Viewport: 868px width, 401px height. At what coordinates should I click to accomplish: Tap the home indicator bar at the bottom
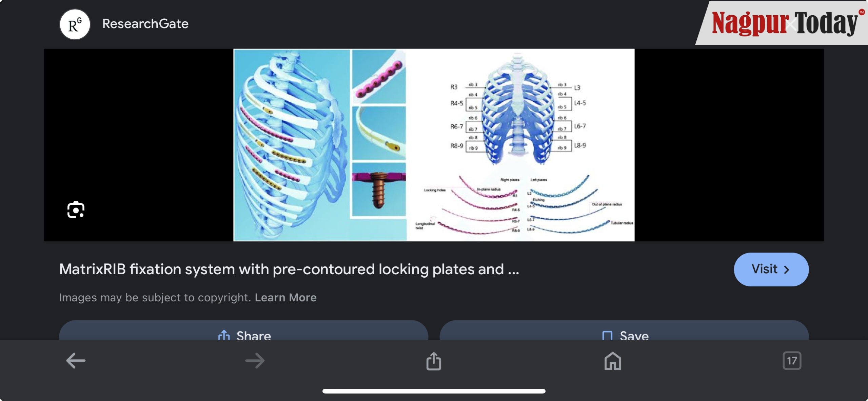click(434, 391)
